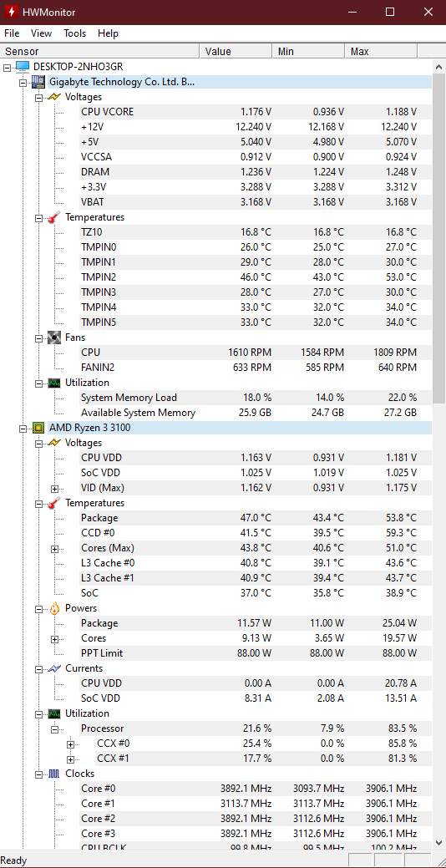The width and height of the screenshot is (446, 868).
Task: Select the CPU VCORE row
Action: [256, 112]
